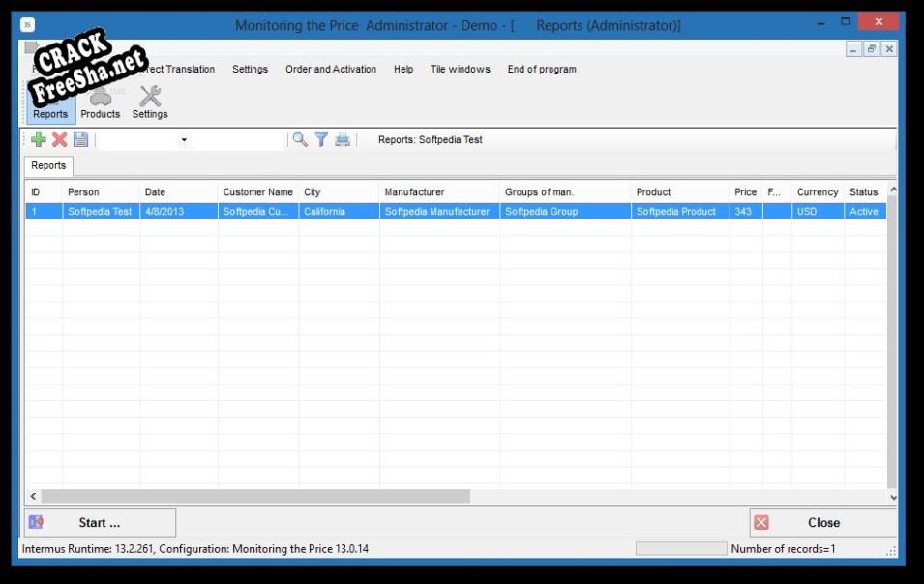The width and height of the screenshot is (924, 584).
Task: Open the Tile windows menu
Action: coord(460,69)
